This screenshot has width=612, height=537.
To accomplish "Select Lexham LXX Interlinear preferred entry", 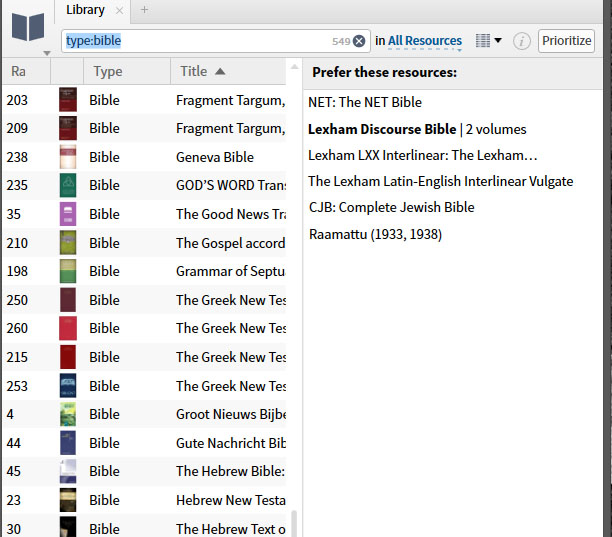I will (423, 155).
